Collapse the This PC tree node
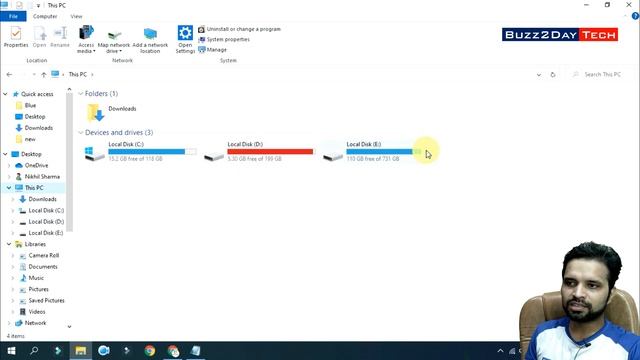Screen dimensions: 640x360 (x=9, y=188)
